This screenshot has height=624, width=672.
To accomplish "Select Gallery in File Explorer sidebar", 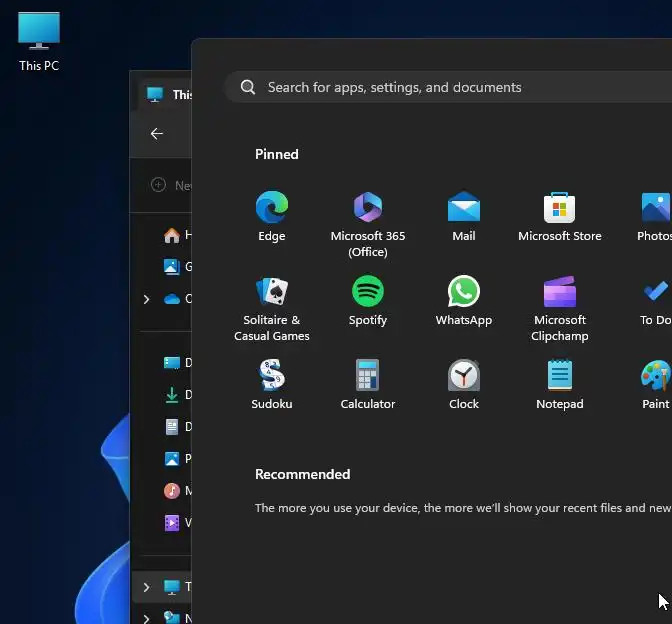I will (x=177, y=267).
